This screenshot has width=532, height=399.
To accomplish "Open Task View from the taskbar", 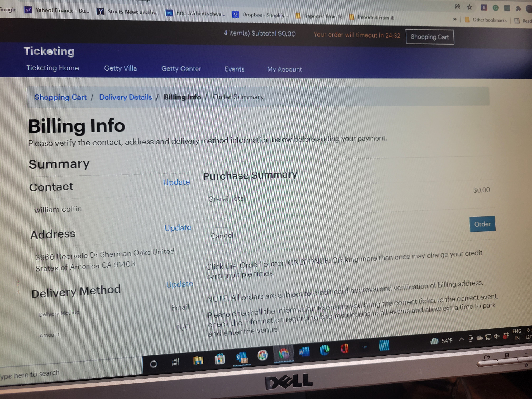I will click(x=175, y=362).
